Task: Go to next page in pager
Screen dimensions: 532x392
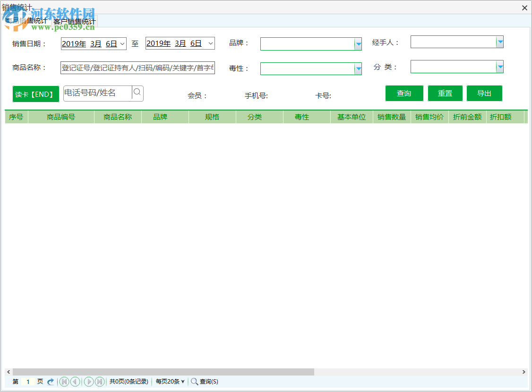Action: (88, 382)
